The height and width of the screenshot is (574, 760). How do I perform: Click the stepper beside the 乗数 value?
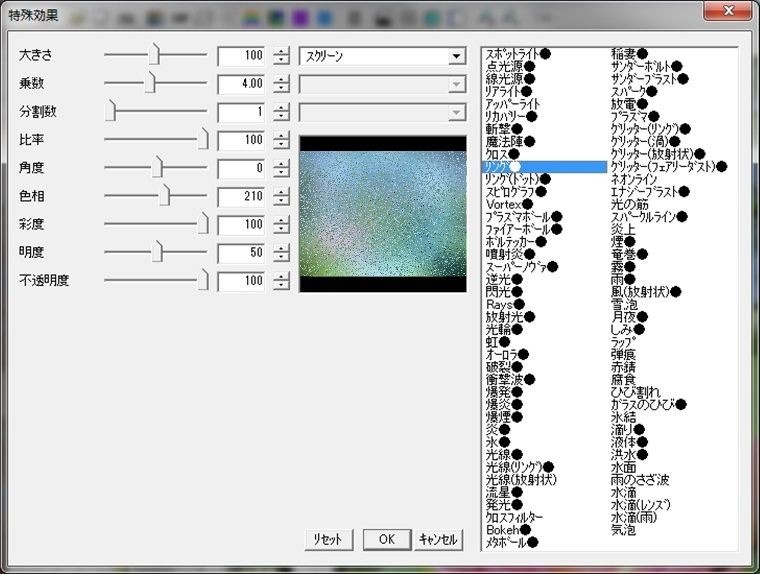tap(281, 84)
